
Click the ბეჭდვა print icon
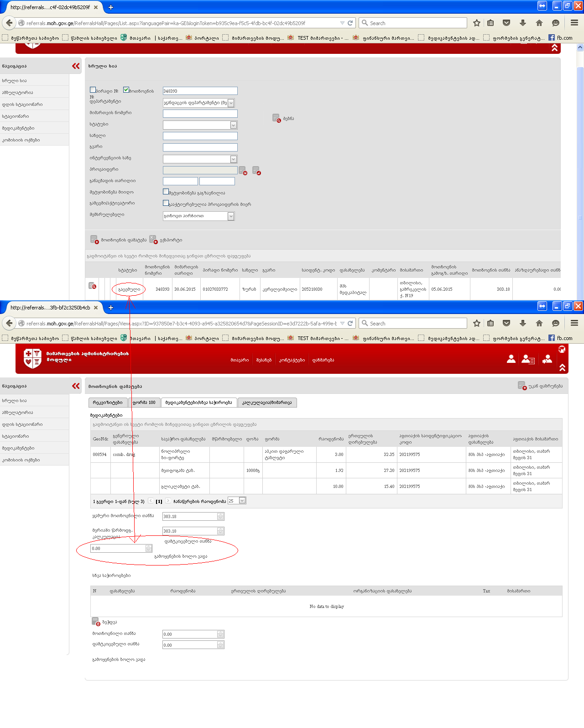(x=96, y=622)
